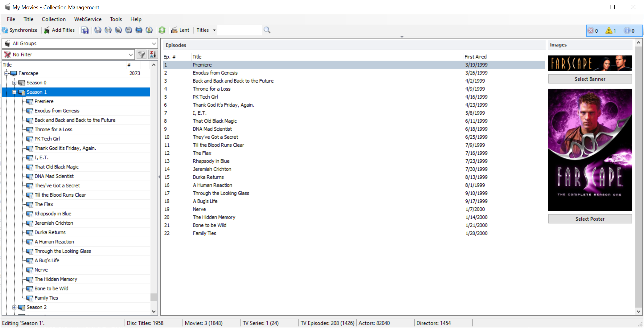Screen dimensions: 644x328
Task: Expand the Season 2 node
Action: click(14, 307)
